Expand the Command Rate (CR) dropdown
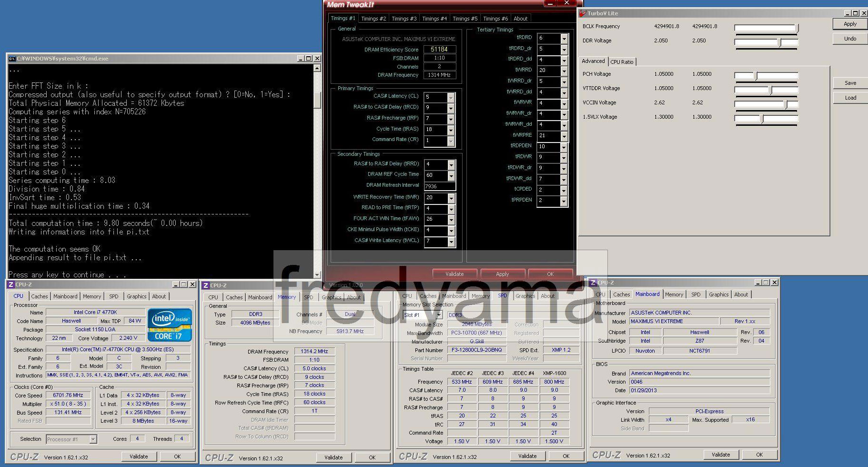Image resolution: width=868 pixels, height=467 pixels. 451,141
